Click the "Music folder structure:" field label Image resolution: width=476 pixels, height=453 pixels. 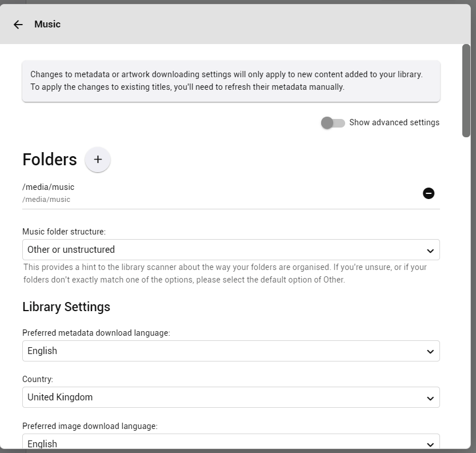pyautogui.click(x=64, y=232)
